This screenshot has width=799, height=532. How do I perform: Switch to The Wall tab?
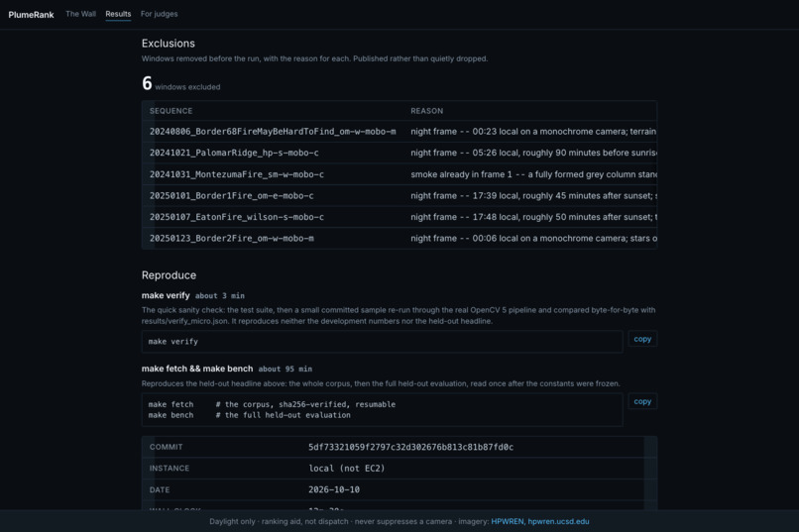pyautogui.click(x=80, y=14)
